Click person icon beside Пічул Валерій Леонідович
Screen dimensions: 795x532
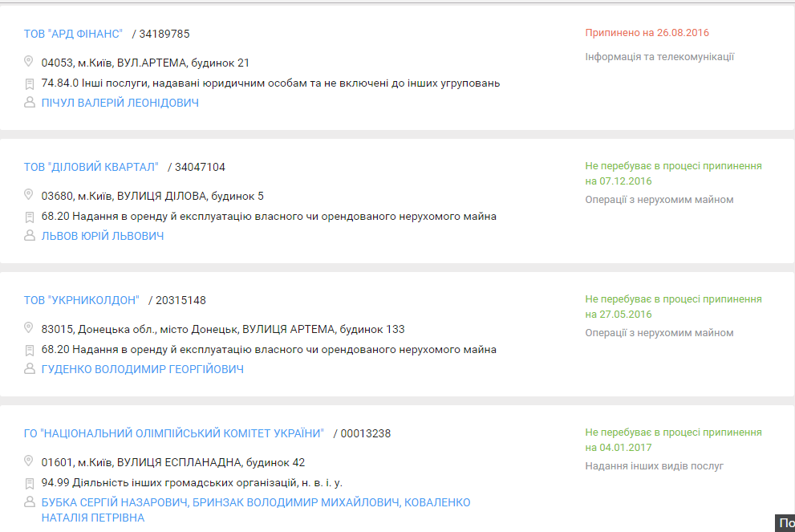pyautogui.click(x=30, y=103)
